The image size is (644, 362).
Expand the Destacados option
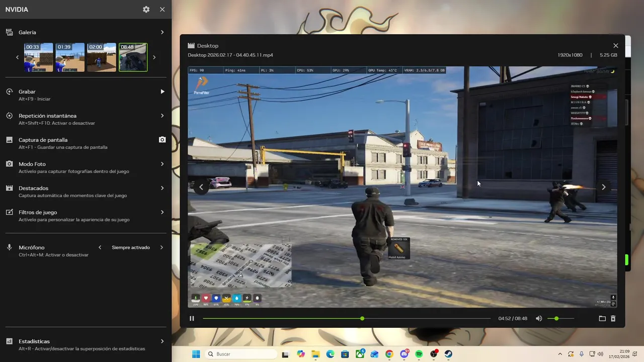pos(162,188)
